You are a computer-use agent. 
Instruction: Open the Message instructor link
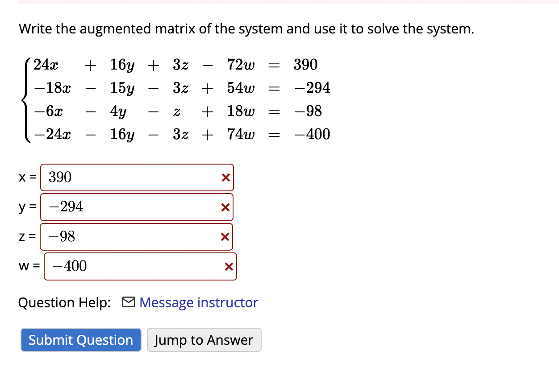point(198,302)
